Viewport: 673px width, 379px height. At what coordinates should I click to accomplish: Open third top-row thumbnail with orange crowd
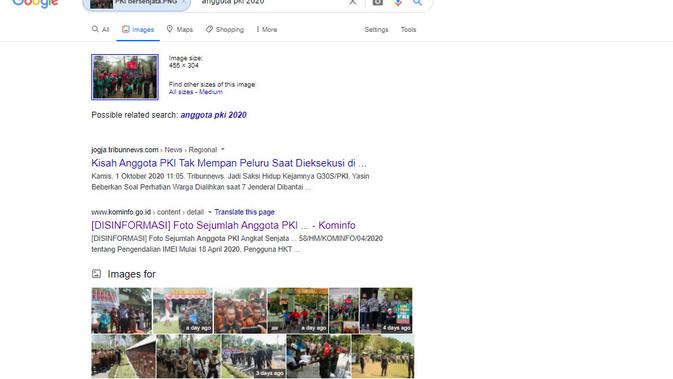point(240,311)
